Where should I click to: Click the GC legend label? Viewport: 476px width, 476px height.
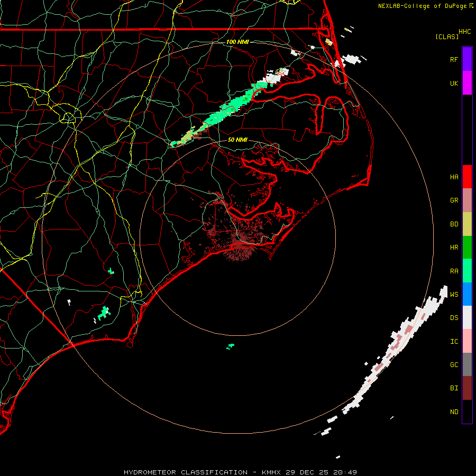[454, 364]
